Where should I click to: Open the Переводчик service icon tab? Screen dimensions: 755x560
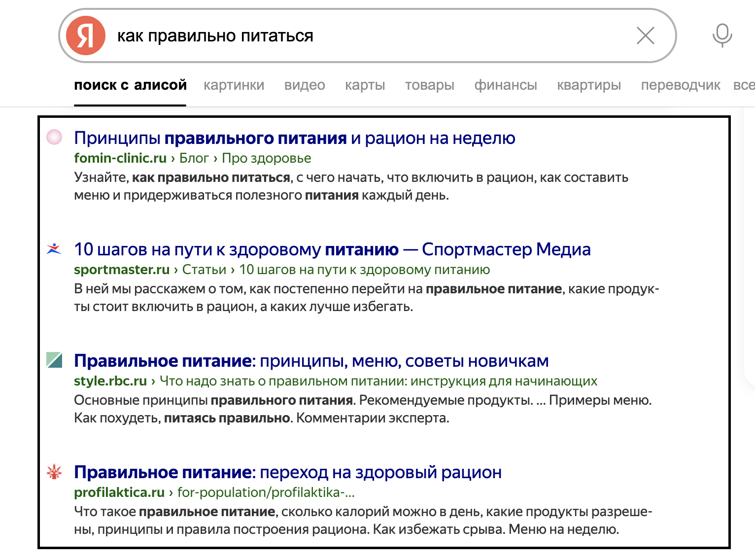[x=681, y=85]
